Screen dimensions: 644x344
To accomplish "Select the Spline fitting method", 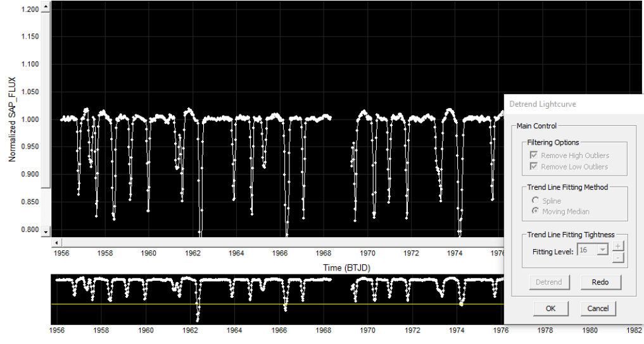I will tap(535, 200).
